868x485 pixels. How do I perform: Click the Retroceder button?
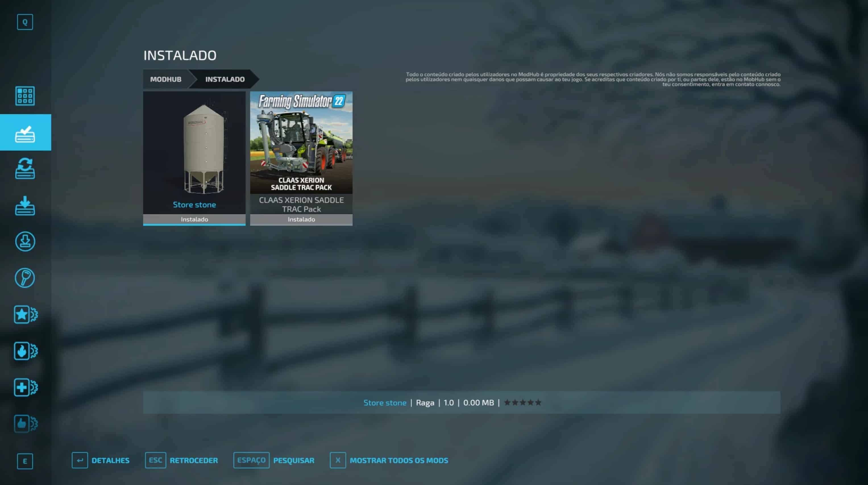[181, 460]
